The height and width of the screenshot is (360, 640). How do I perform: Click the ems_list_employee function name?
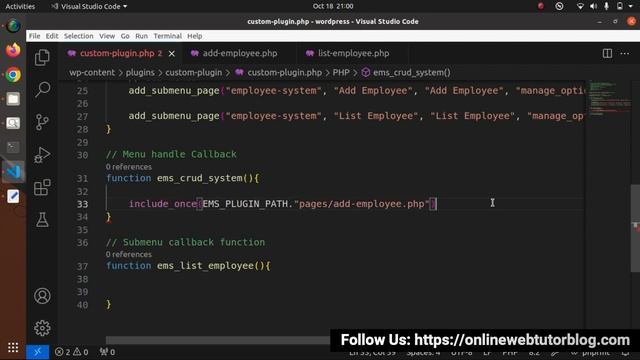pyautogui.click(x=205, y=266)
